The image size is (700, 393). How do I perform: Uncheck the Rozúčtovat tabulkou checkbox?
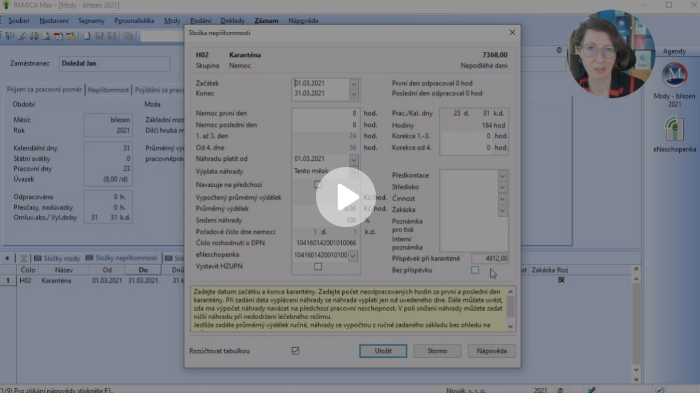(x=295, y=351)
